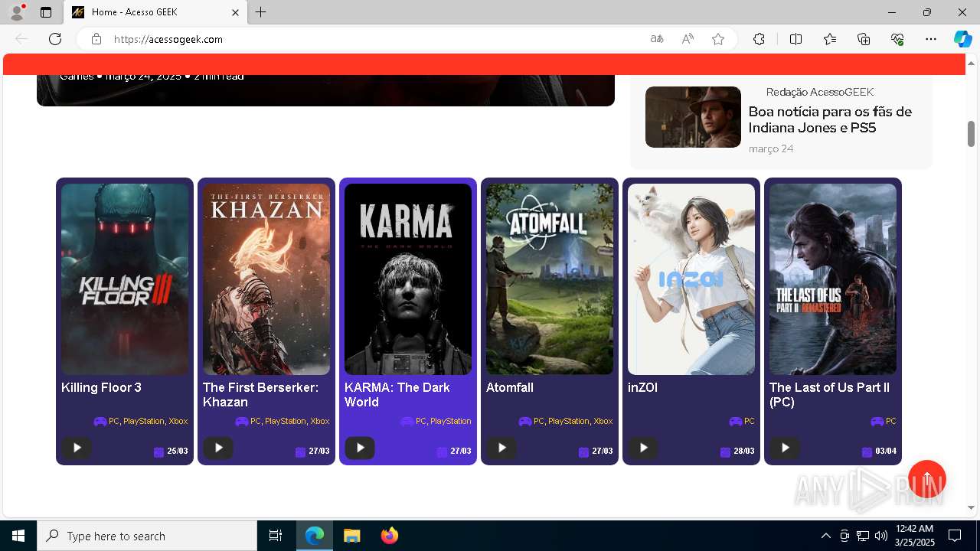Image resolution: width=980 pixels, height=551 pixels.
Task: Open a new tab with plus button
Action: (x=261, y=12)
